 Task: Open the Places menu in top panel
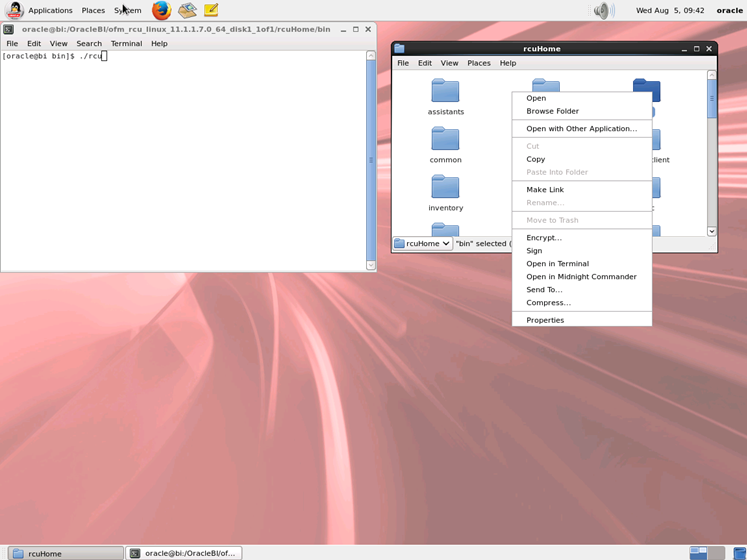point(93,10)
